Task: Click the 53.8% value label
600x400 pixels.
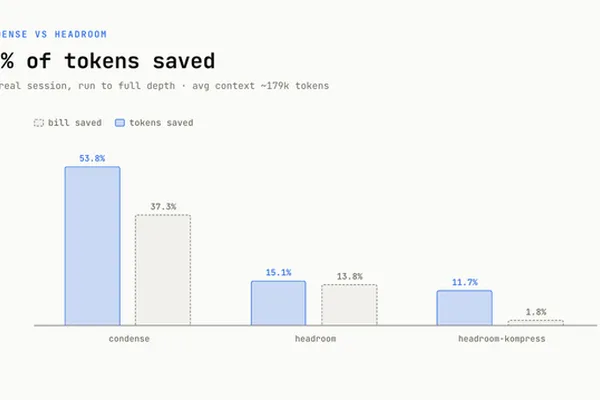Action: pyautogui.click(x=92, y=158)
